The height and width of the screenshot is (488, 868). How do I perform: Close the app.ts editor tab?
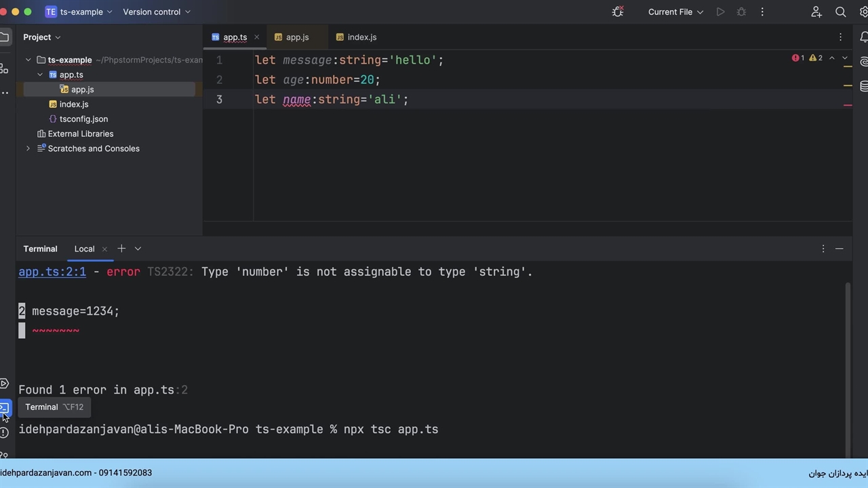(x=256, y=37)
